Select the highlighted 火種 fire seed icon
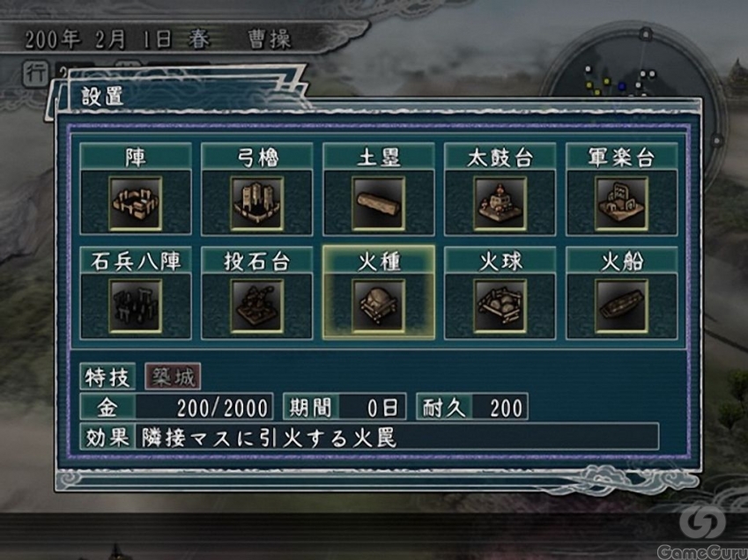 (x=378, y=306)
